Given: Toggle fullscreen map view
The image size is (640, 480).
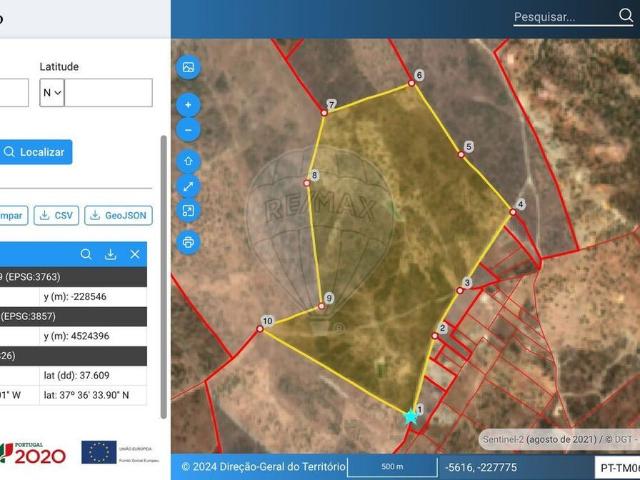Looking at the screenshot, I should pos(188,211).
